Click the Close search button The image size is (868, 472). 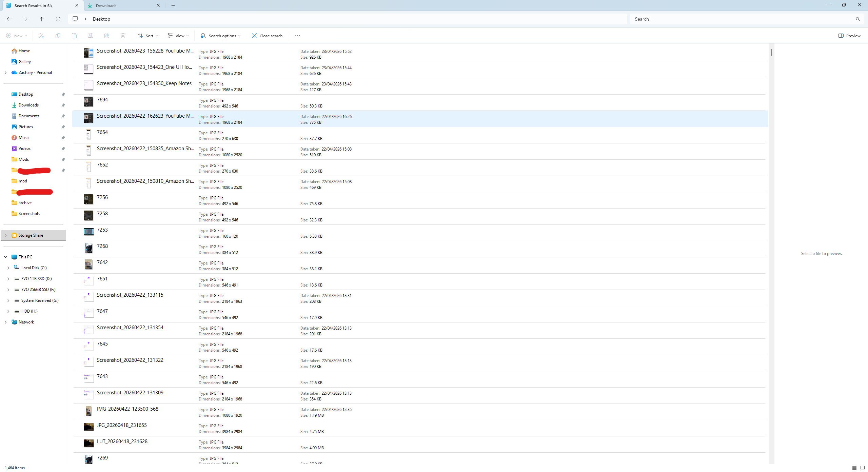pos(268,36)
